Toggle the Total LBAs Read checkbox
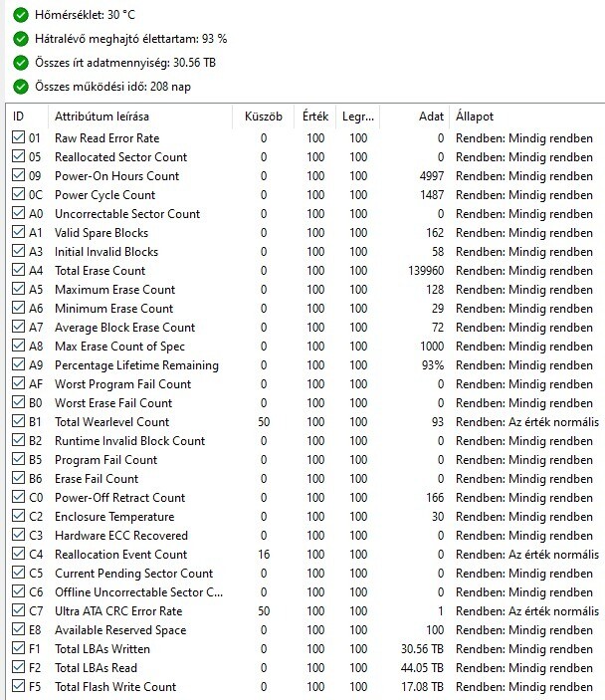This screenshot has width=605, height=700. point(18,666)
